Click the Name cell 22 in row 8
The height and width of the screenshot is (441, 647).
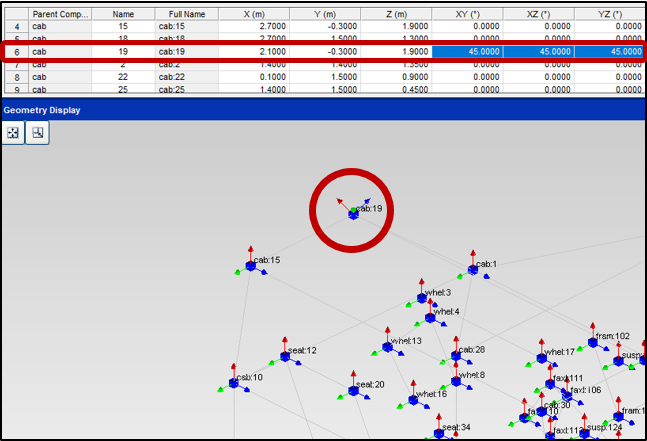pos(123,77)
